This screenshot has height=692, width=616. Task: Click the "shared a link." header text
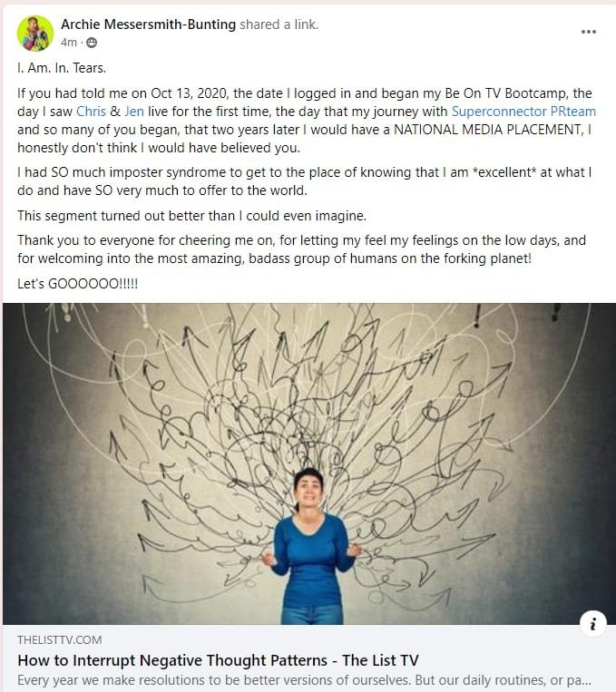279,25
